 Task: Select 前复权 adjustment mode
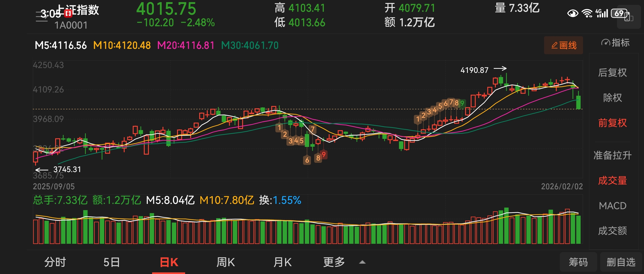(612, 123)
